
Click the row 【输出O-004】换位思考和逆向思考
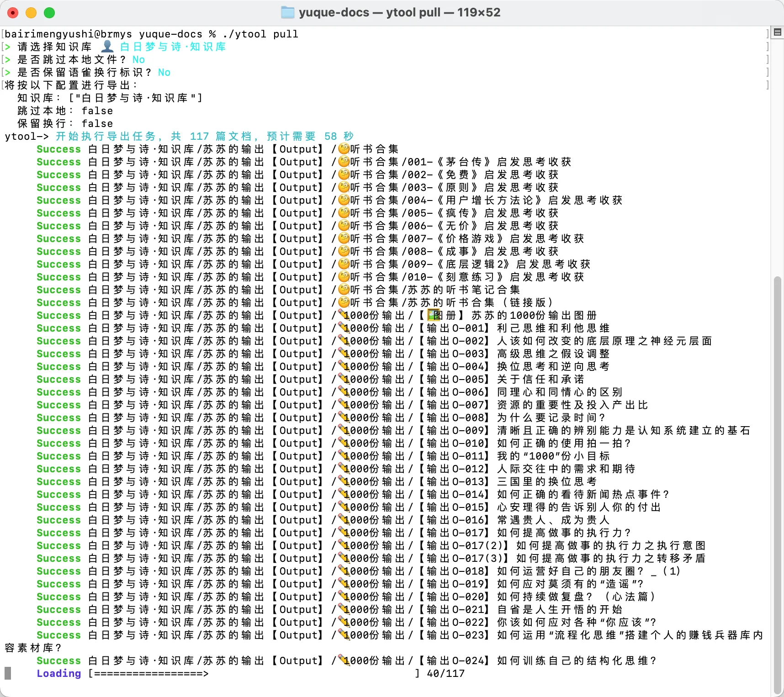coord(323,366)
